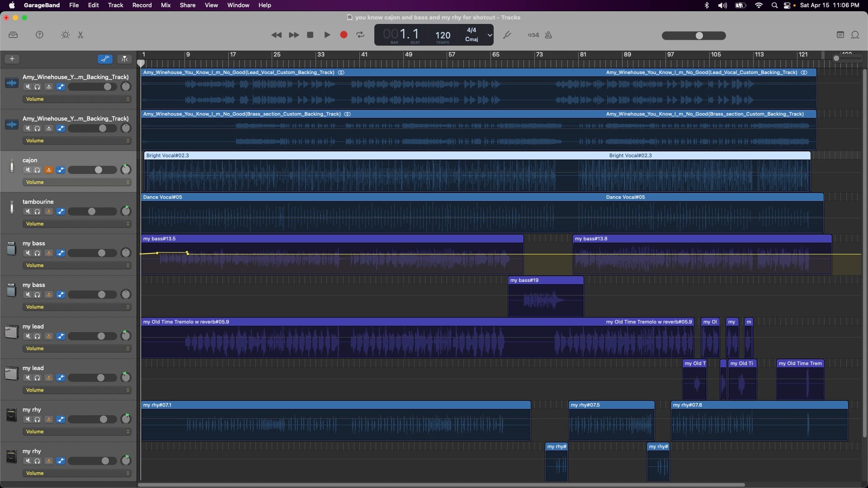Mute the tambourine track
868x488 pixels.
[28, 211]
